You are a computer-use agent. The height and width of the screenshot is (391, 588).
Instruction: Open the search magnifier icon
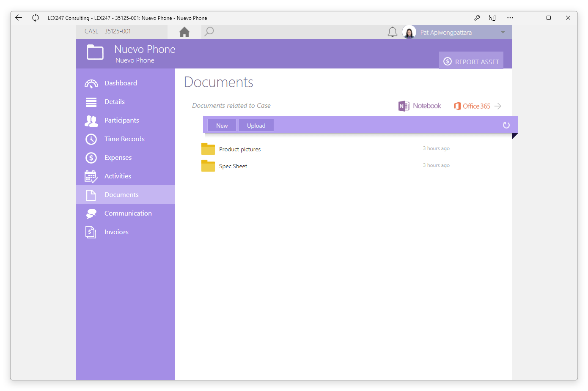[x=209, y=32]
